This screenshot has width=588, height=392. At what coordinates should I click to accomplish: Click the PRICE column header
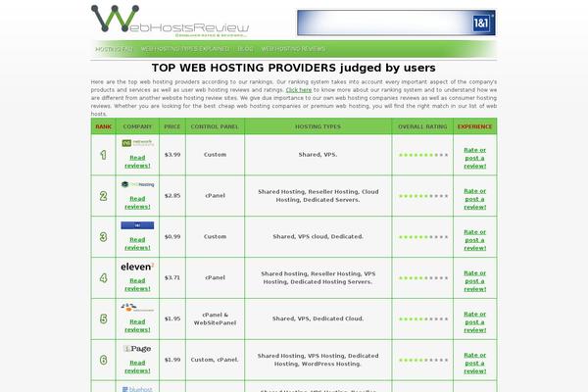(172, 126)
